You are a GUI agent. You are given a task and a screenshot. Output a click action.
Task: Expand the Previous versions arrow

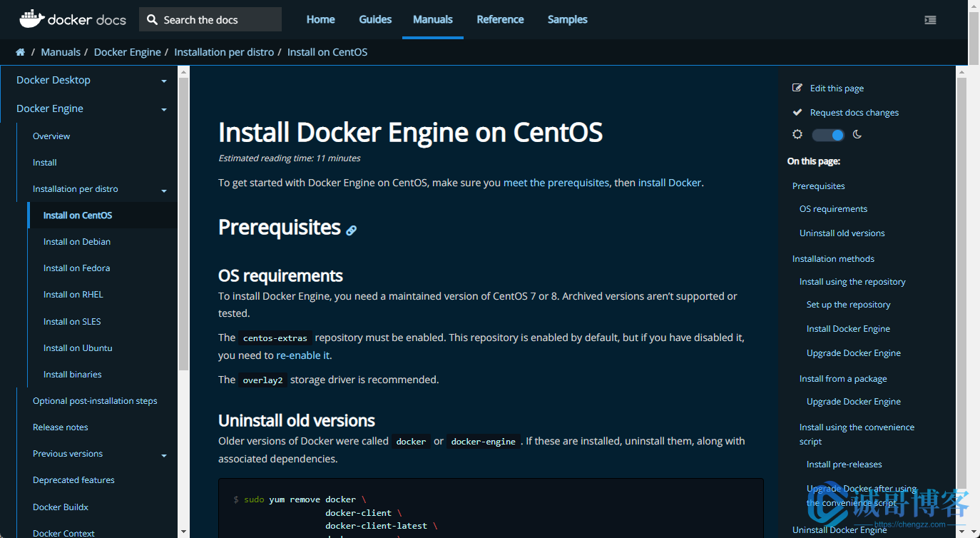(164, 455)
